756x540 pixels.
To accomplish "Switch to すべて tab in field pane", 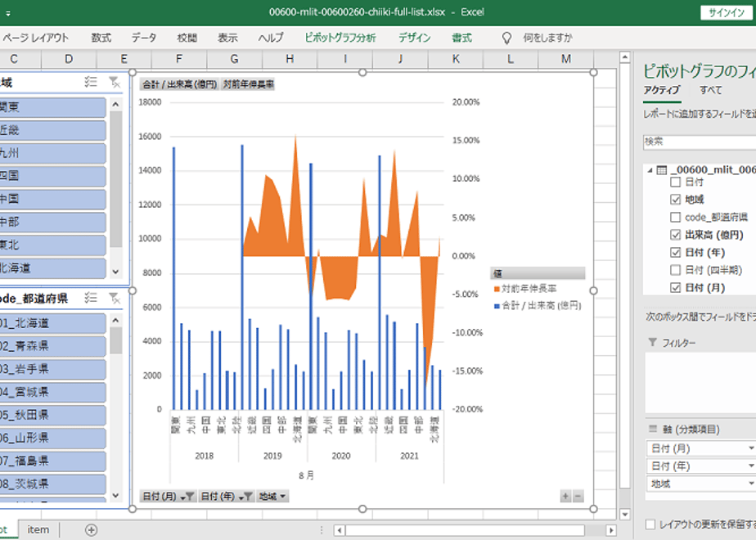I will pos(711,90).
